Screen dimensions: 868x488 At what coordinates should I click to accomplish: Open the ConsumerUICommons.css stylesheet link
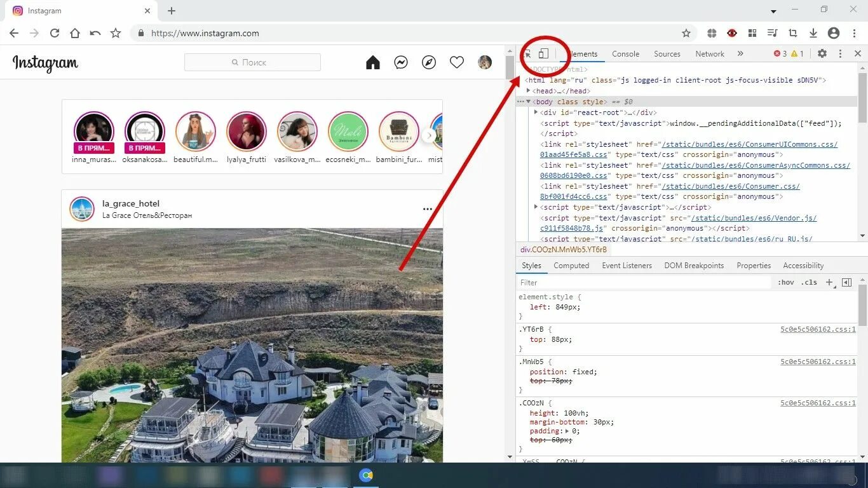coord(749,144)
